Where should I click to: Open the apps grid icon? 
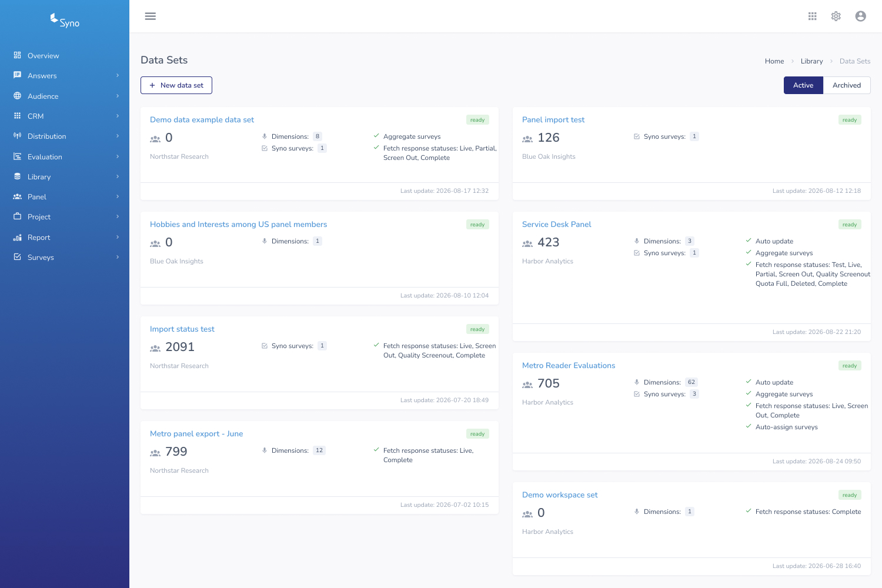(813, 16)
